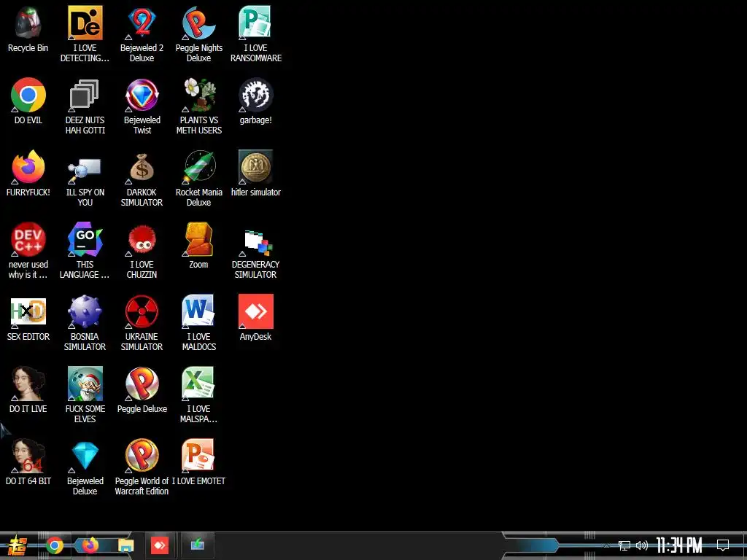Open the Word 'I LOVE MALDOCS' shortcut
747x560 pixels.
pos(198,323)
